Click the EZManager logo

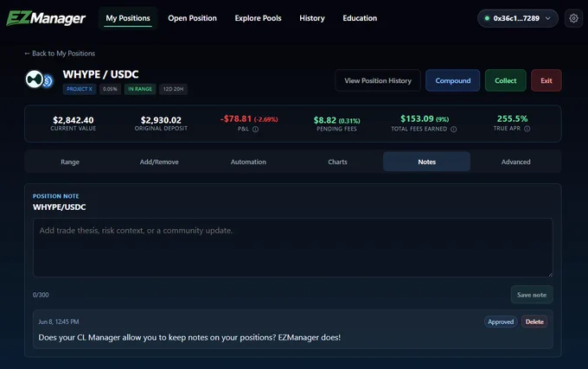pos(46,18)
